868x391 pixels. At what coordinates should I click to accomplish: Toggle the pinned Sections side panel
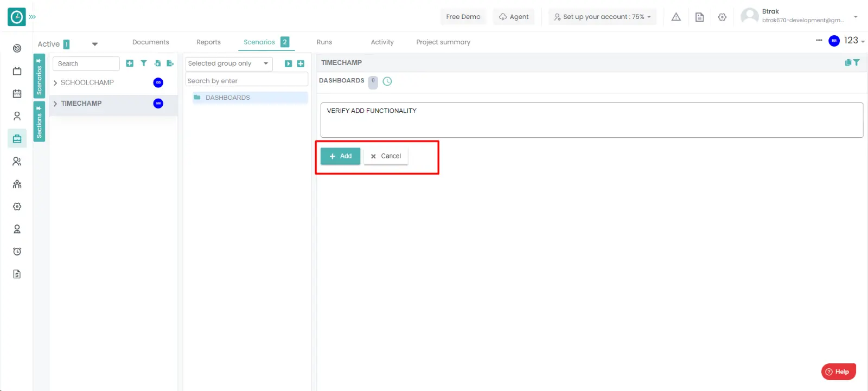39,121
